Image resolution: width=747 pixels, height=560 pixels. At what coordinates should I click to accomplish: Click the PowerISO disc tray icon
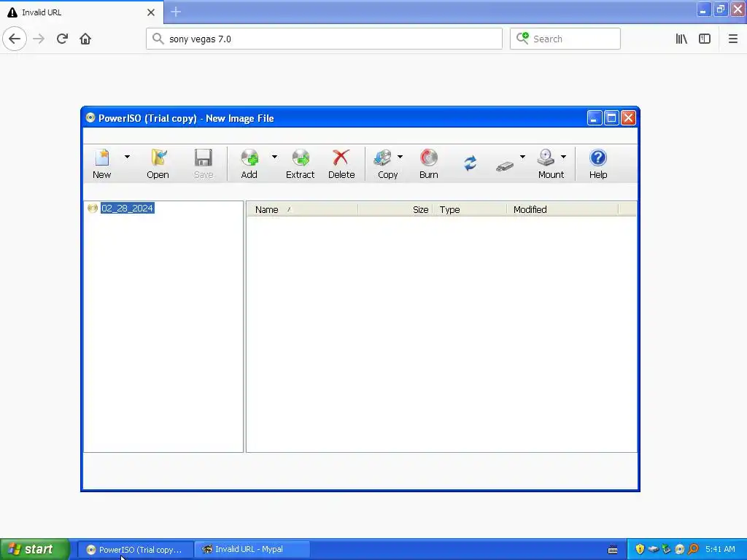(x=680, y=550)
